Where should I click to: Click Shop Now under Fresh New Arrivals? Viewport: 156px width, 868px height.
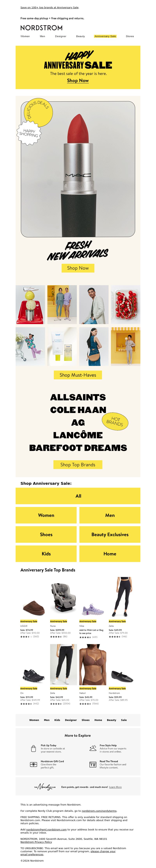[x=78, y=268]
